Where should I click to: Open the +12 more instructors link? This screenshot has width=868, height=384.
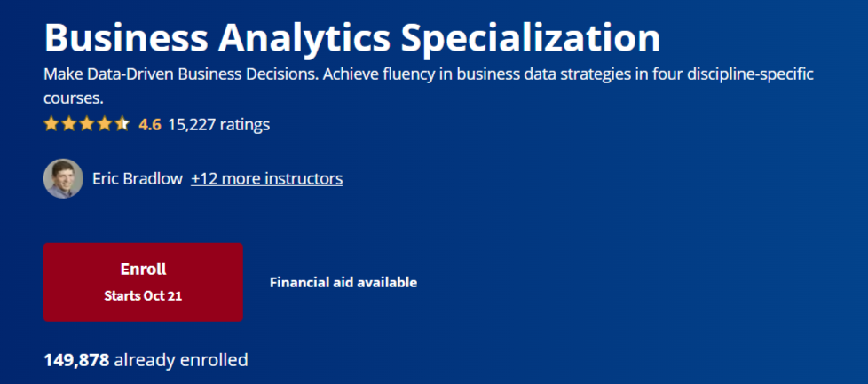pyautogui.click(x=266, y=179)
